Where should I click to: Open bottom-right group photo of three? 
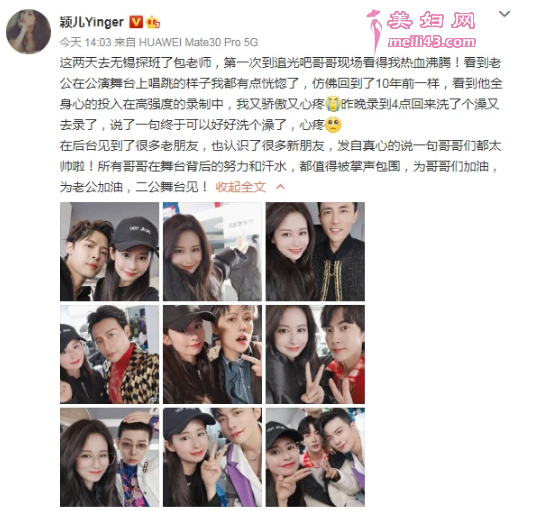(x=315, y=457)
